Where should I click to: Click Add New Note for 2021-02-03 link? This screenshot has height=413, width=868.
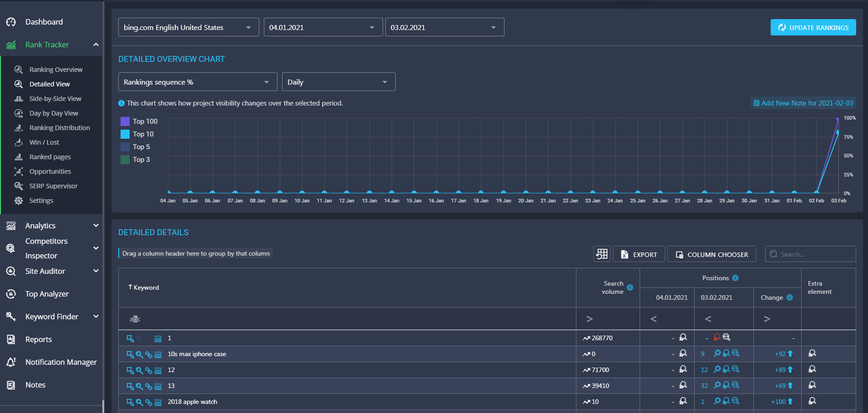point(803,103)
